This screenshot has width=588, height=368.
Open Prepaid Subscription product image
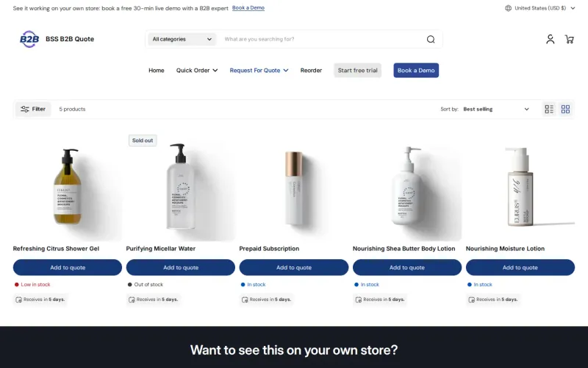point(294,186)
